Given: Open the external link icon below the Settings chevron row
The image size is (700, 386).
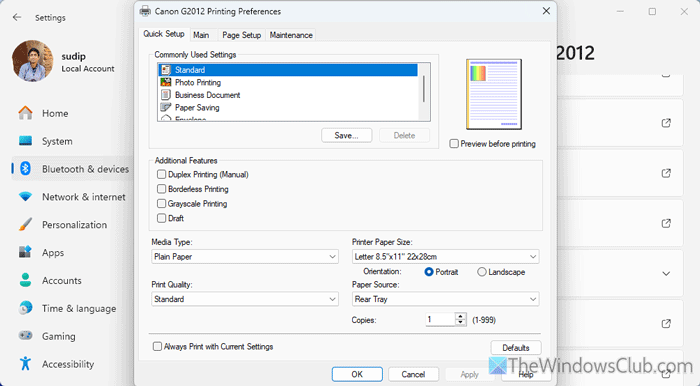Looking at the screenshot, I should [x=666, y=324].
